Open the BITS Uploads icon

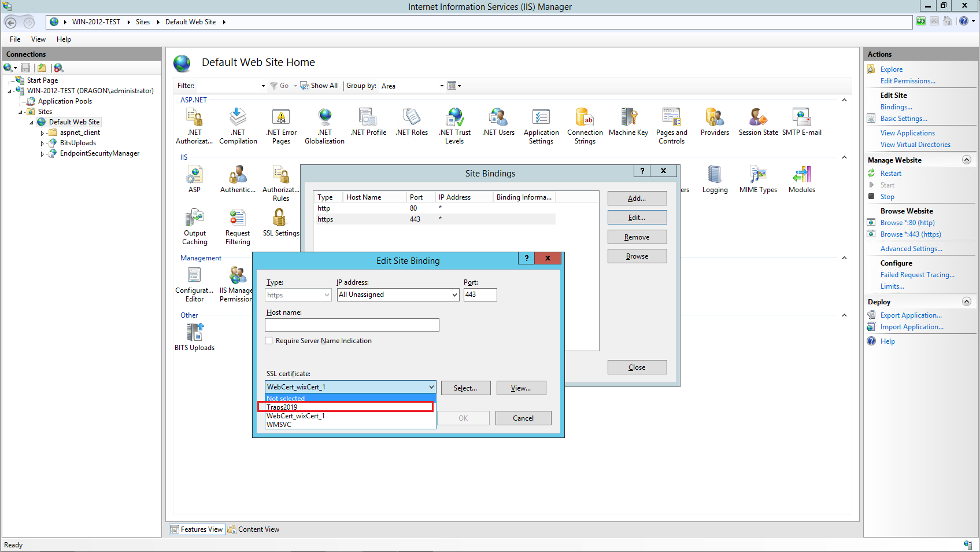click(x=195, y=337)
